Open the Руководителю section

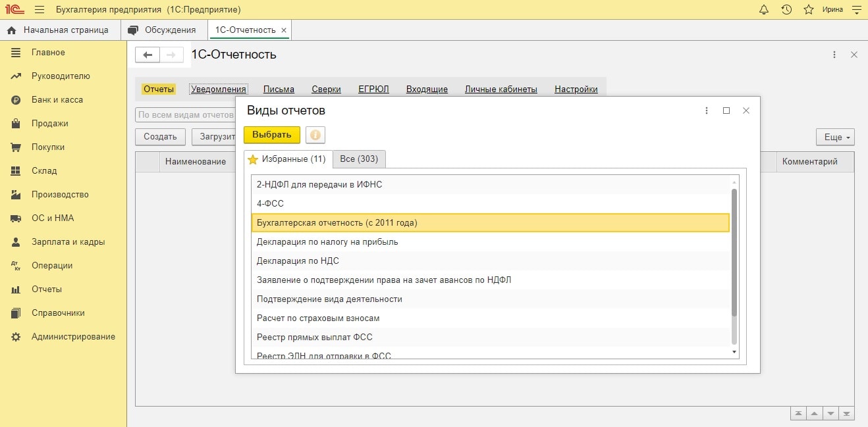pyautogui.click(x=61, y=76)
